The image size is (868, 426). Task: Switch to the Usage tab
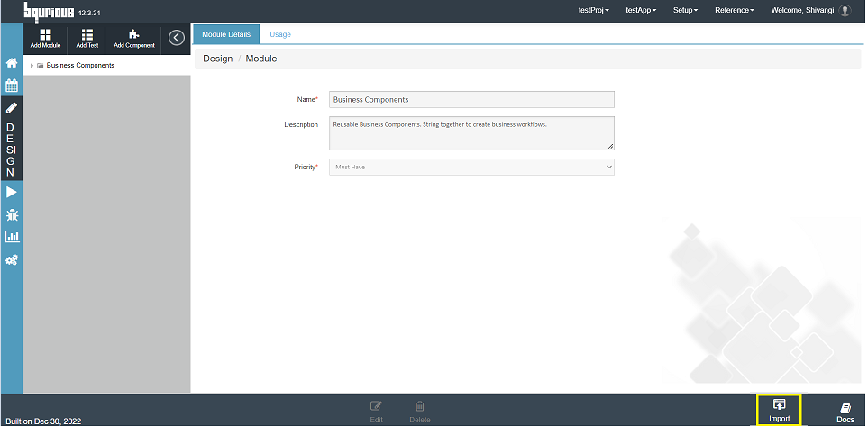280,34
